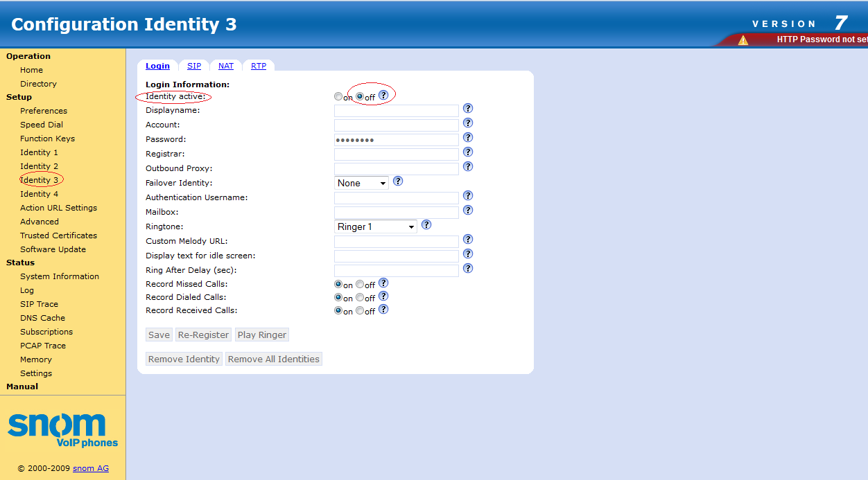The width and height of the screenshot is (868, 480).
Task: Click help icon next to Displayname field
Action: tap(468, 109)
